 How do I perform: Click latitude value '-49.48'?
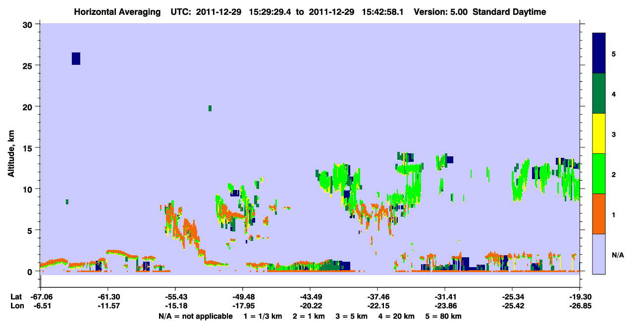point(242,297)
